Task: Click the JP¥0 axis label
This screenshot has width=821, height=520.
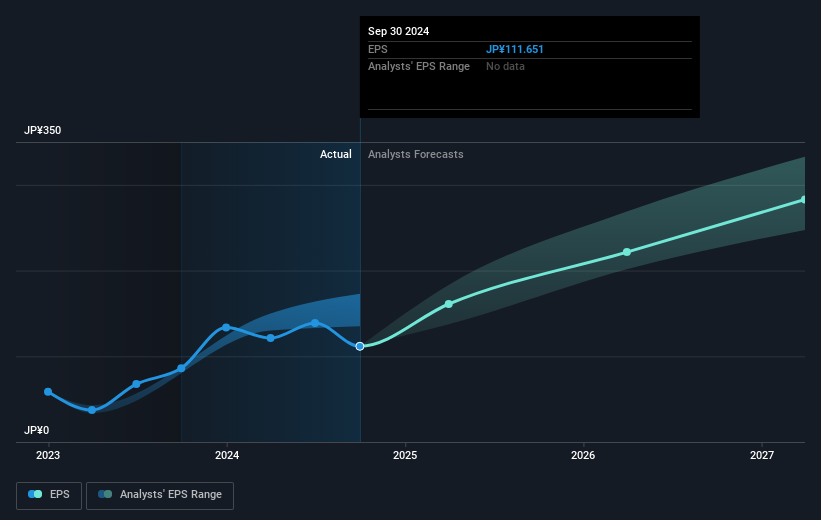Action: (x=37, y=430)
